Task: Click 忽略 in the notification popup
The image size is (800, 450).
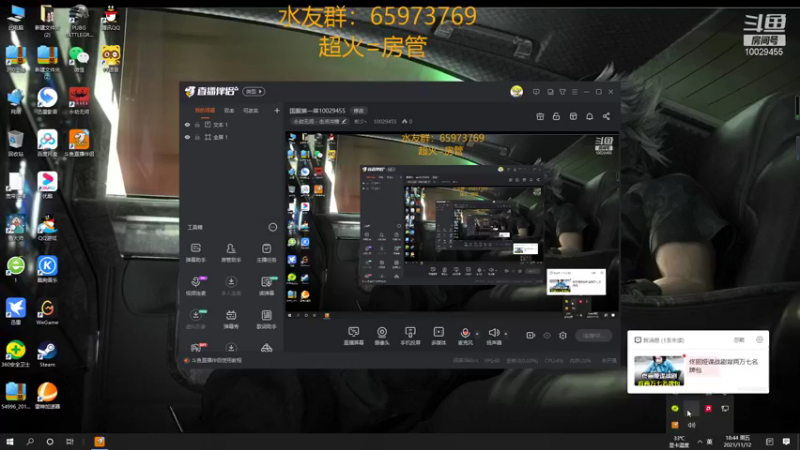Action: (738, 340)
